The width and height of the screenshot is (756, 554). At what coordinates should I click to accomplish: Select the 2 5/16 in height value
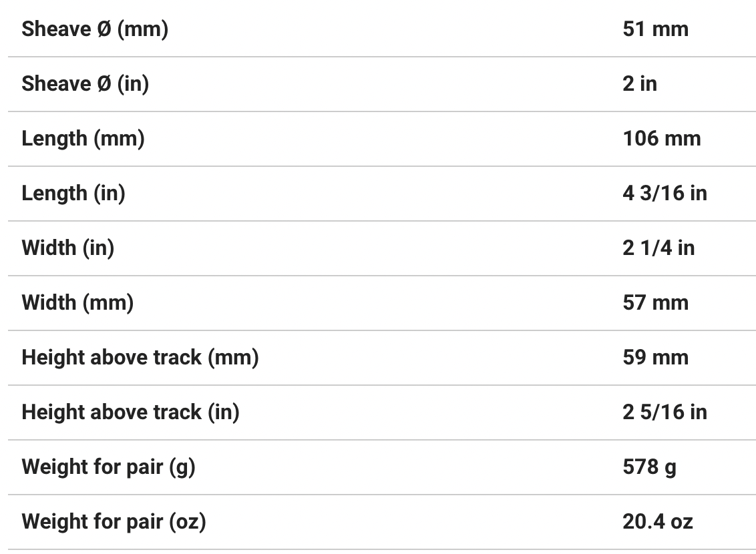tap(665, 412)
